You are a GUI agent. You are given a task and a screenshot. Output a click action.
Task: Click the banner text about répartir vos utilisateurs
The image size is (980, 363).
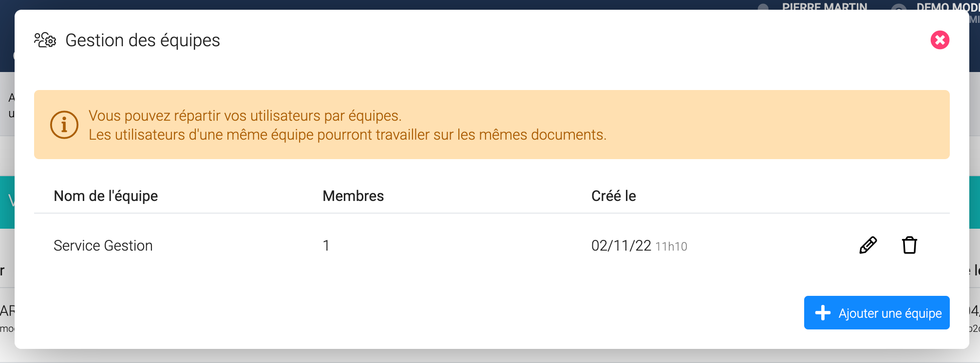[245, 116]
